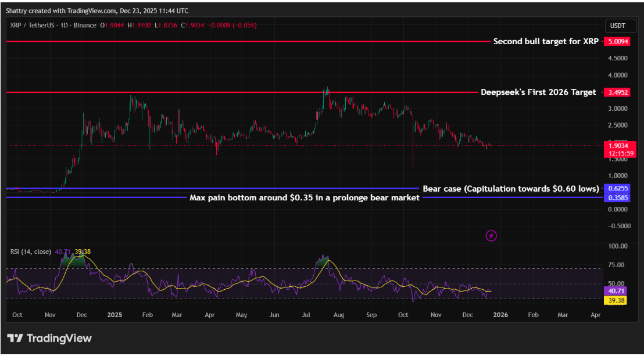Click the 'Second bull target for XRP' label
Screen dimensions: 644x356
coord(546,41)
